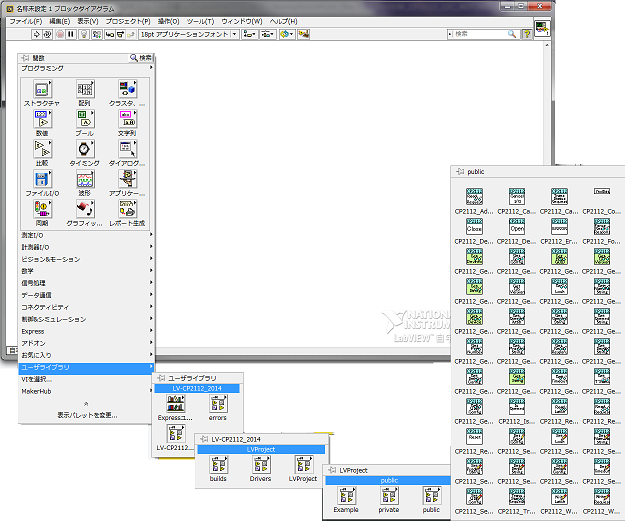Click 表示パレットを変更... link
Screen dimensions: 625x521
(87, 415)
